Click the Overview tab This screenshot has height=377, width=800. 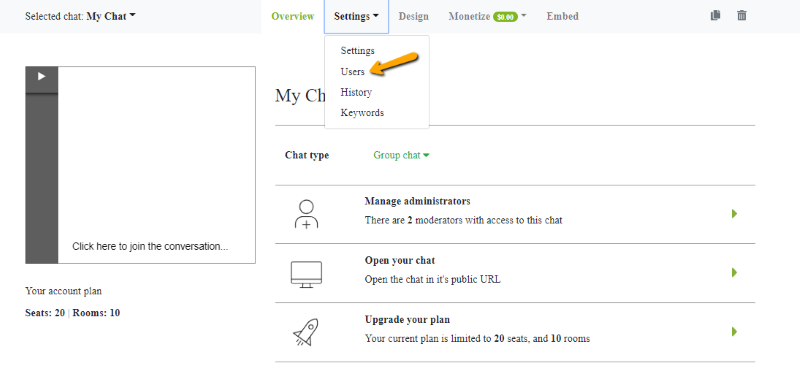(x=292, y=16)
